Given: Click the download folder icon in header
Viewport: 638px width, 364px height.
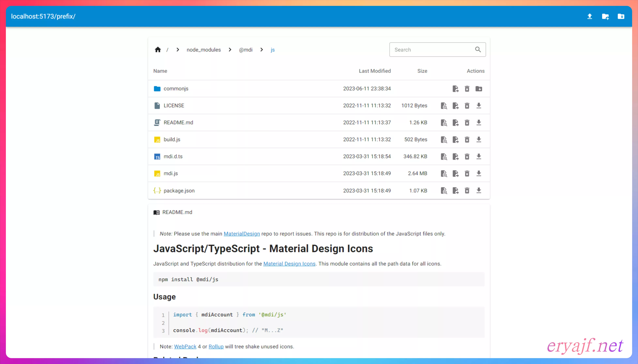Looking at the screenshot, I should (621, 16).
